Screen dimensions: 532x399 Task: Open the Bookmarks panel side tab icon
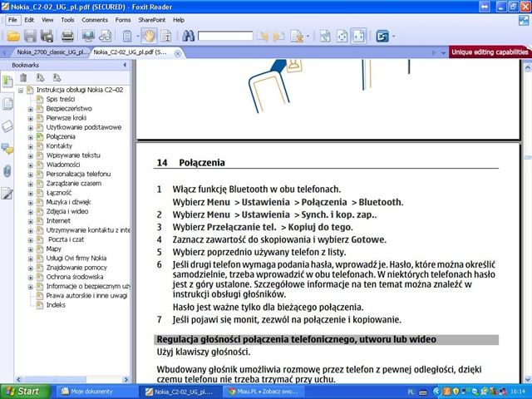tap(7, 81)
